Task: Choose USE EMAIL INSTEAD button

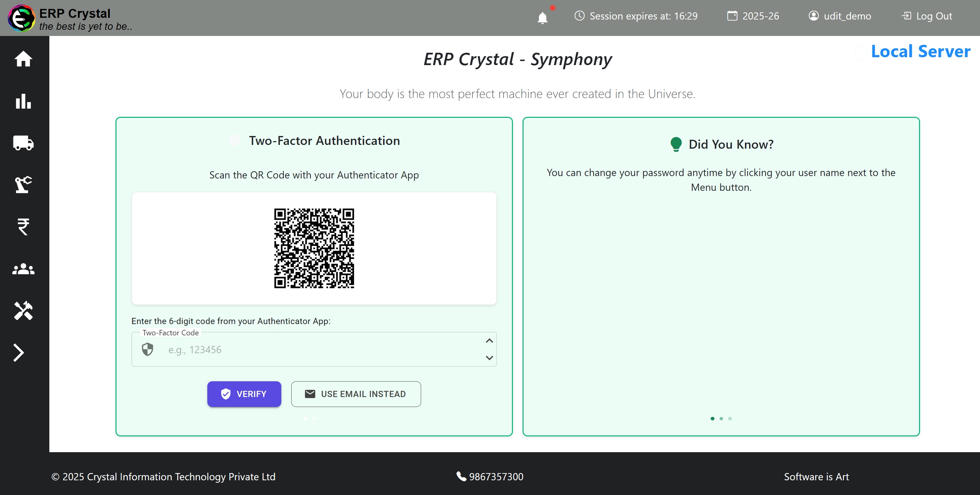Action: click(356, 394)
